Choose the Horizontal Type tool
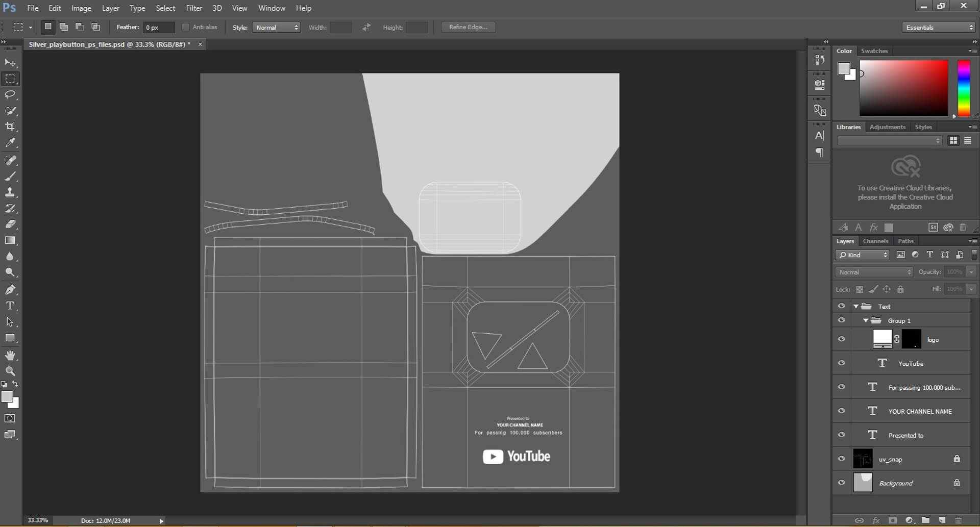The height and width of the screenshot is (527, 980). [x=10, y=306]
